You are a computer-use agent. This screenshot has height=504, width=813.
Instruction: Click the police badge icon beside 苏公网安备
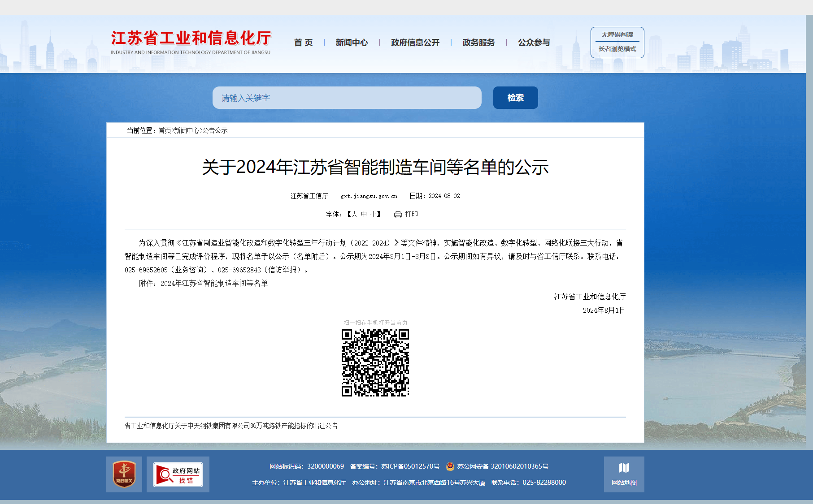(x=450, y=466)
